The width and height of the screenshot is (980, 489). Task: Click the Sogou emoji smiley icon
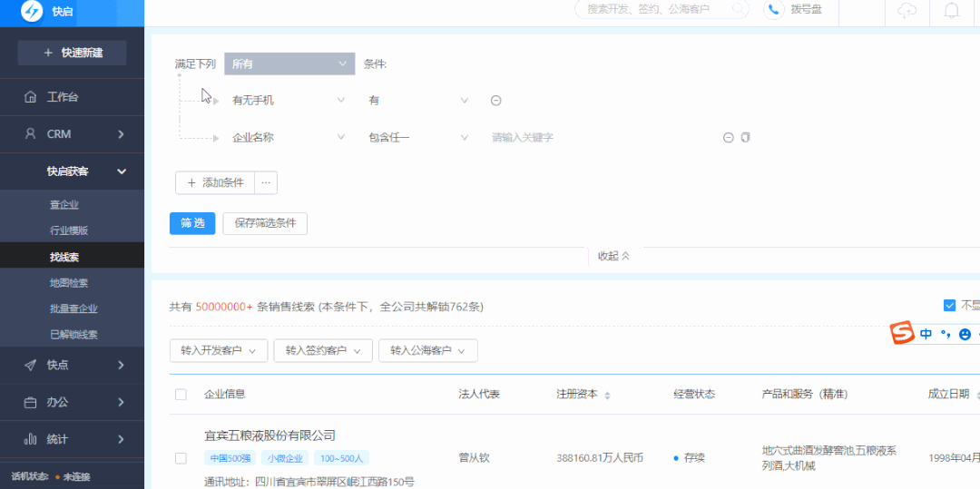pos(965,334)
